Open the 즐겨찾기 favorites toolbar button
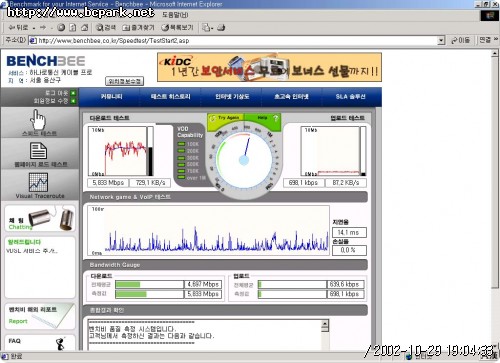The image size is (500, 363). tap(138, 28)
